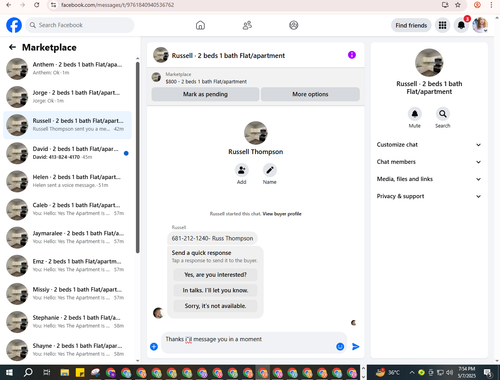Open $800 Marketplace listing banner
The image size is (500, 380).
pos(255,78)
